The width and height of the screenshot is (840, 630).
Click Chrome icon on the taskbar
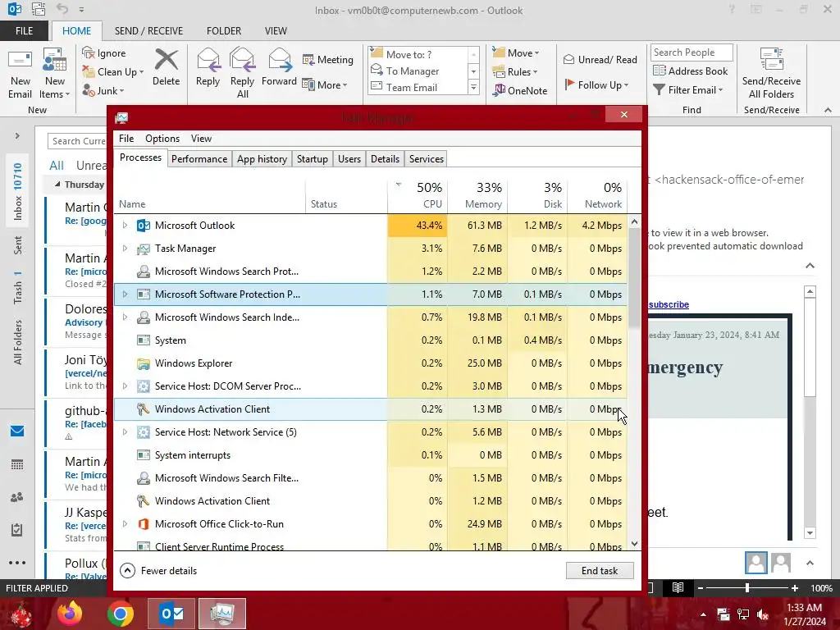(x=121, y=614)
